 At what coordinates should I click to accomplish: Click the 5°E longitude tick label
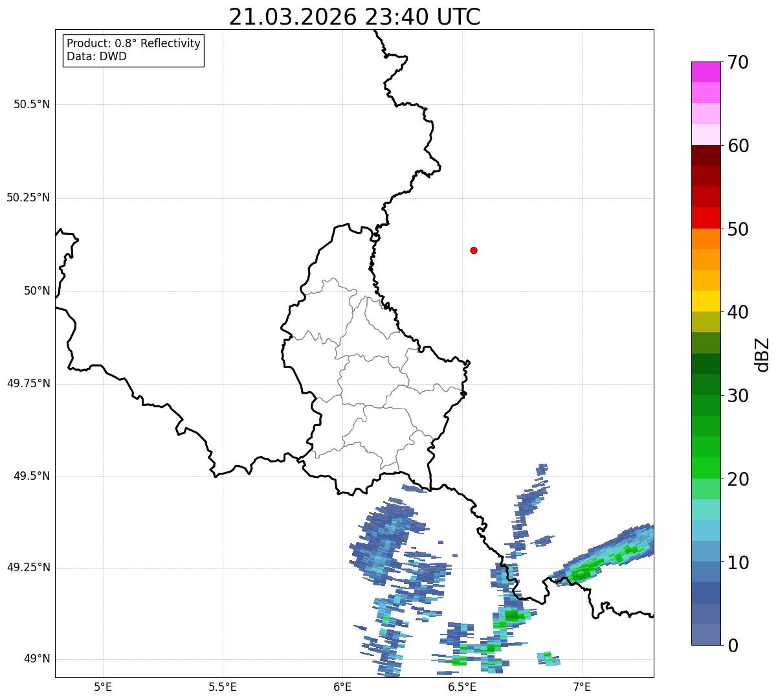pos(103,686)
